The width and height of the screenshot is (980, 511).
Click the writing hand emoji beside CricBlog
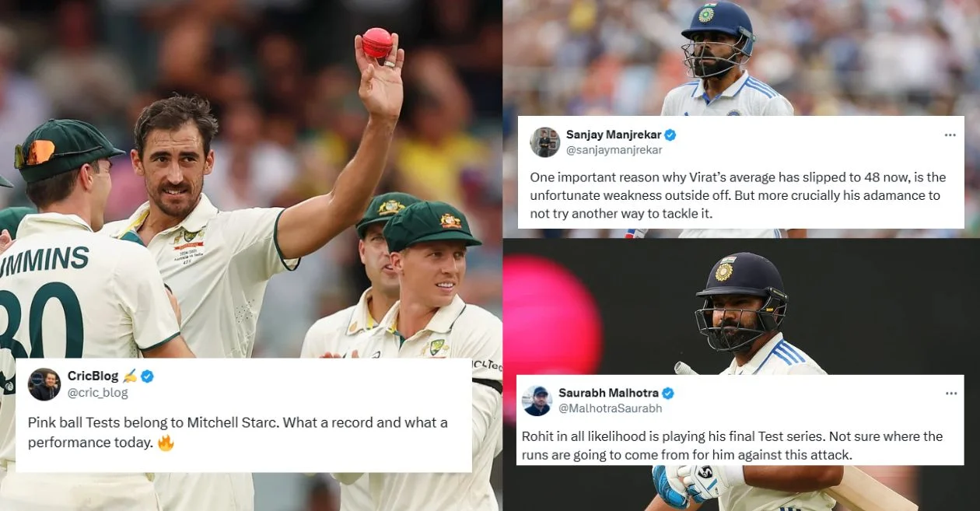point(129,376)
